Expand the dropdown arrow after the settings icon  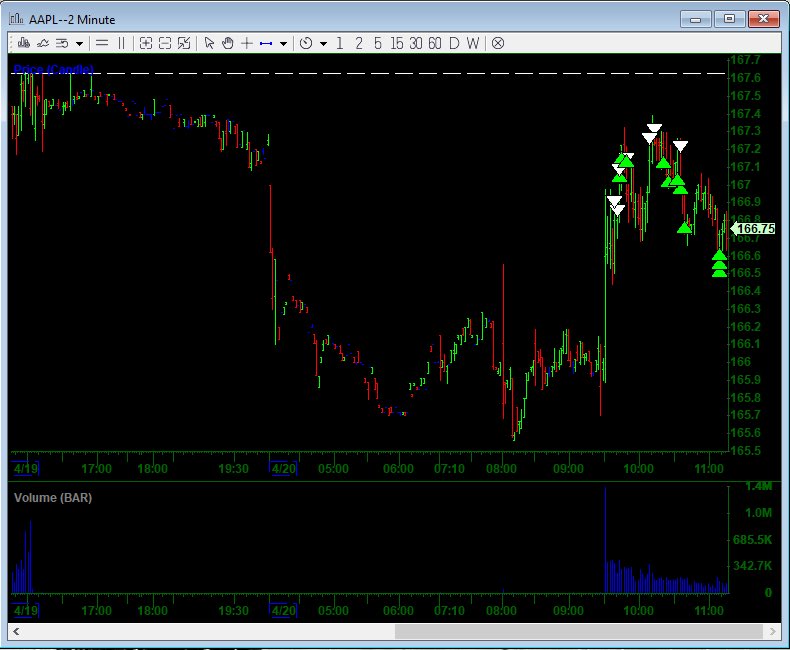[79, 44]
